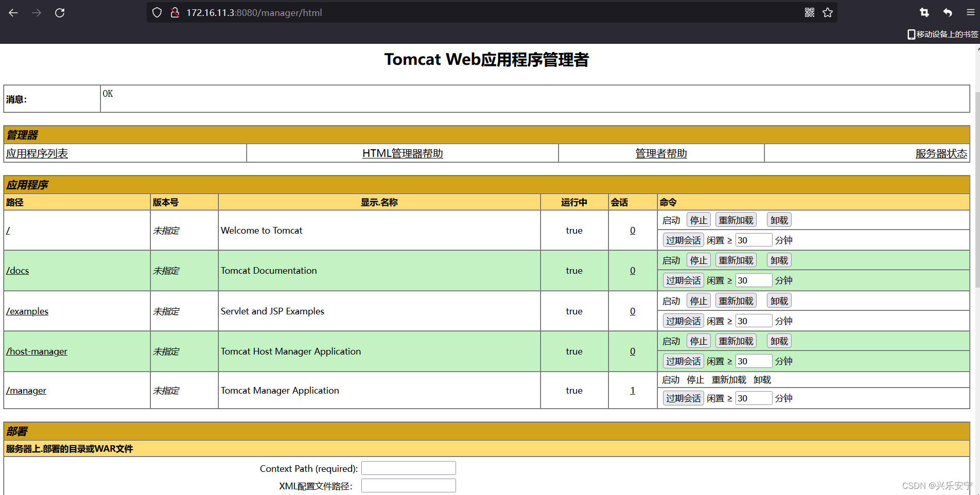Click the undo arrow icon in the toolbar

coord(948,13)
